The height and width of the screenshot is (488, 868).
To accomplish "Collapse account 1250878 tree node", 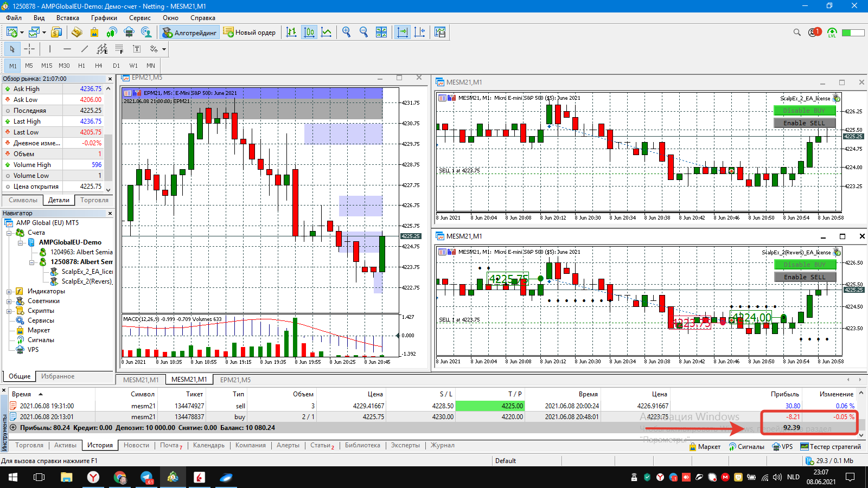I will tap(32, 262).
